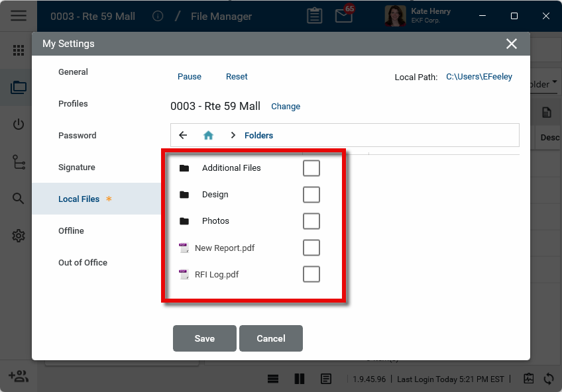Select the RFI Log.pdf checkbox
The image size is (562, 392).
(x=311, y=274)
